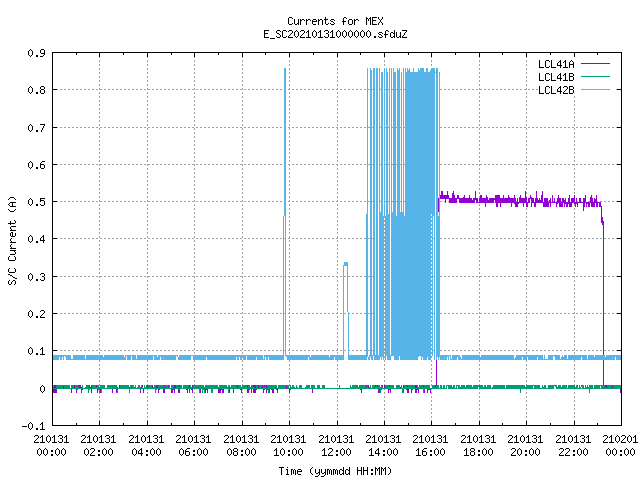Click the 210131 20:00 time tick label
The width and height of the screenshot is (640, 480).
(x=525, y=446)
